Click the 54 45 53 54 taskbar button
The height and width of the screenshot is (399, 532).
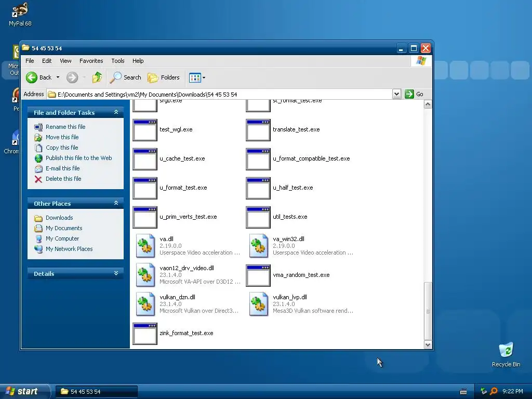(96, 392)
